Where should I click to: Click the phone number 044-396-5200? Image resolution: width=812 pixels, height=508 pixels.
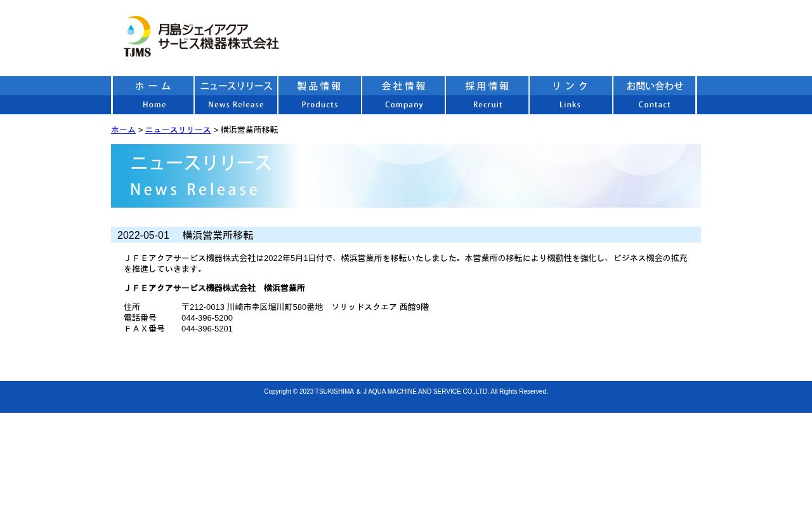207,317
